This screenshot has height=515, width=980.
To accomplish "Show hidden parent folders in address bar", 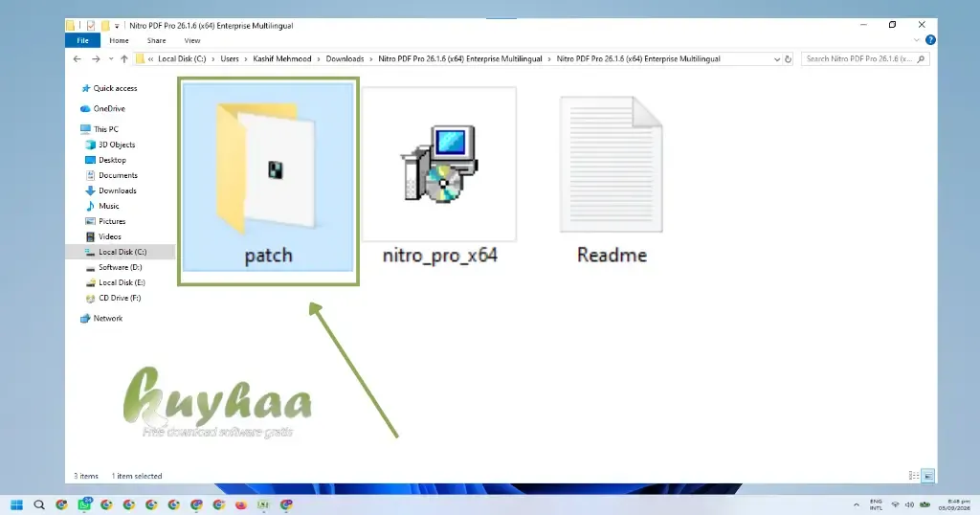I will point(150,58).
